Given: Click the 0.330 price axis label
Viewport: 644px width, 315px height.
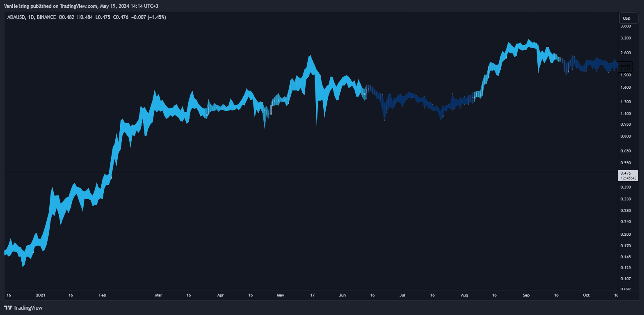Looking at the screenshot, I should 626,199.
